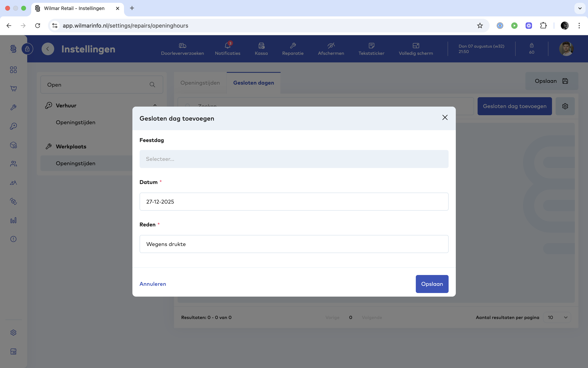Click the Datum input field
This screenshot has height=368, width=588.
[x=294, y=202]
